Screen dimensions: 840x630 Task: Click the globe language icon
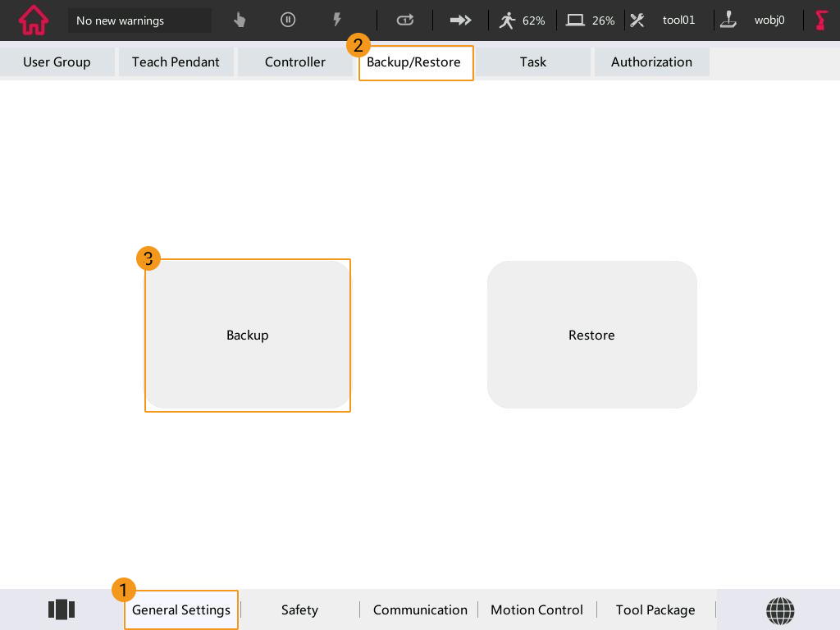(x=780, y=610)
